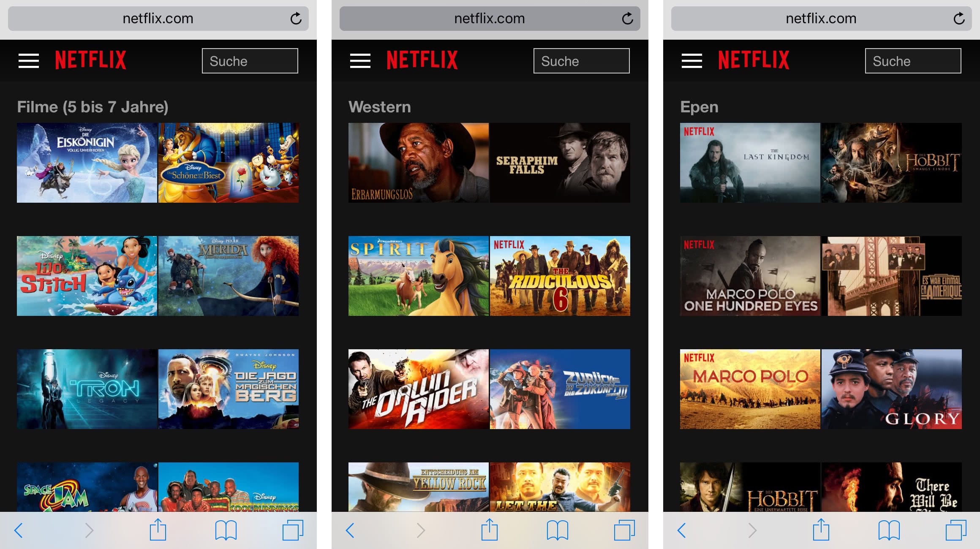This screenshot has height=549, width=980.
Task: Open The Last Kingdom thumbnail
Action: [750, 163]
